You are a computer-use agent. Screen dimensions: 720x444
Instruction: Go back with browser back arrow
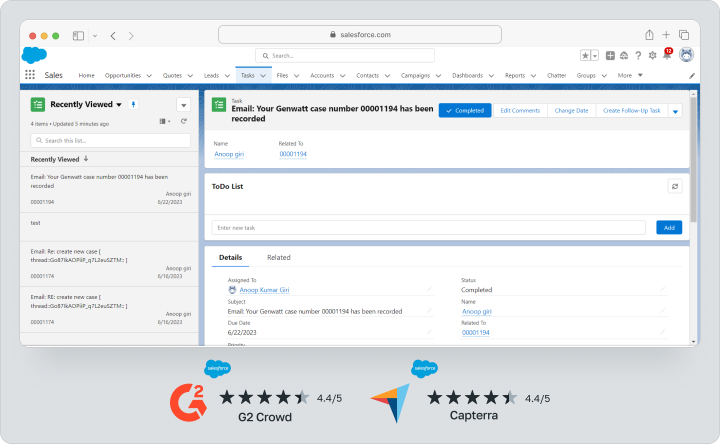point(113,36)
